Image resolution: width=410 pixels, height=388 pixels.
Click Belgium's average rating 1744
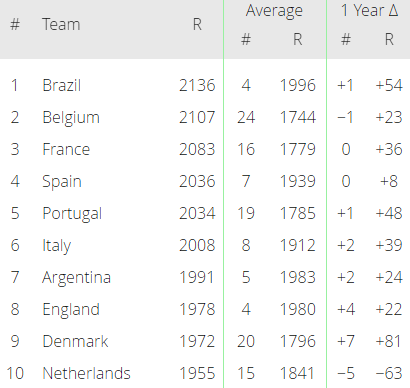coord(298,117)
